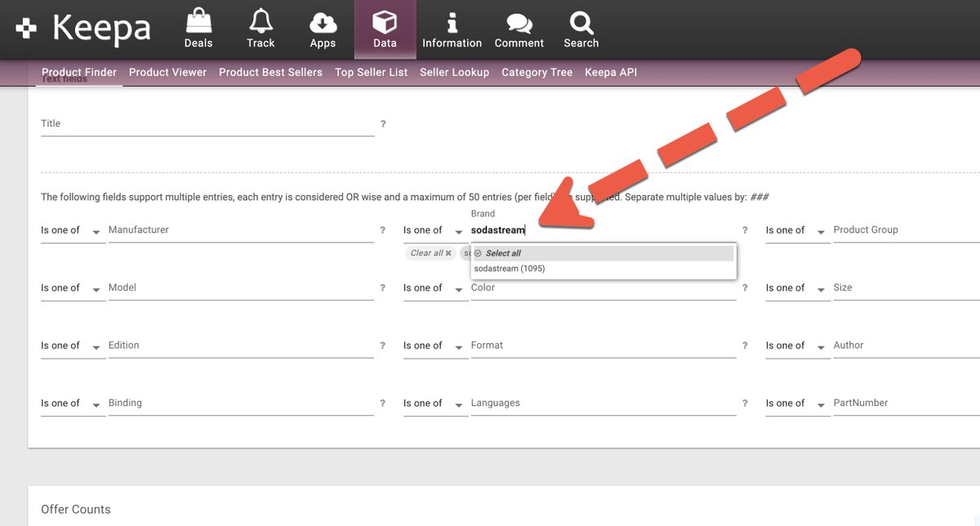Viewport: 980px width, 526px height.
Task: Click into the PartNumber field
Action: pos(906,404)
